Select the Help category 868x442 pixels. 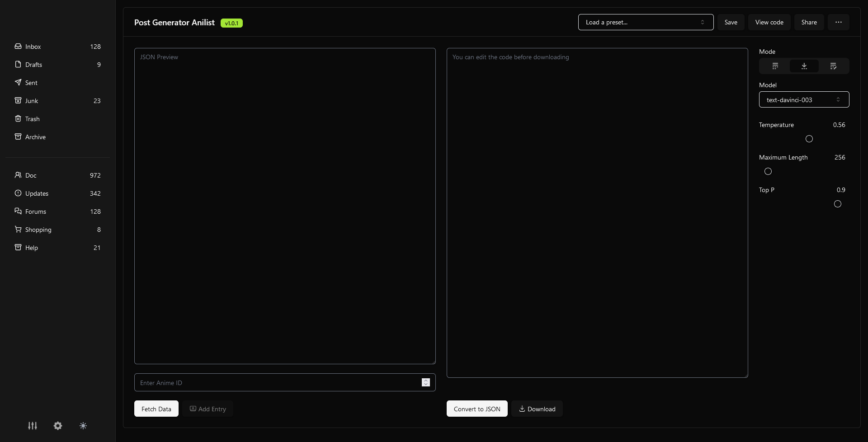tap(58, 248)
